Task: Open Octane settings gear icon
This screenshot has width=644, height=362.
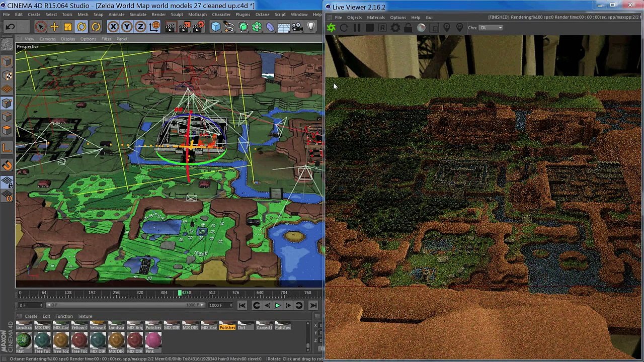Action: 395,28
